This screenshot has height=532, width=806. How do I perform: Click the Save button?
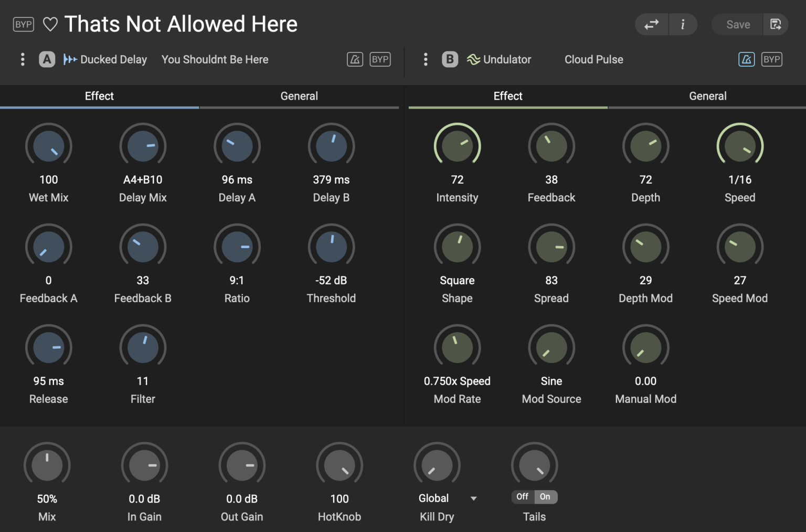[737, 25]
